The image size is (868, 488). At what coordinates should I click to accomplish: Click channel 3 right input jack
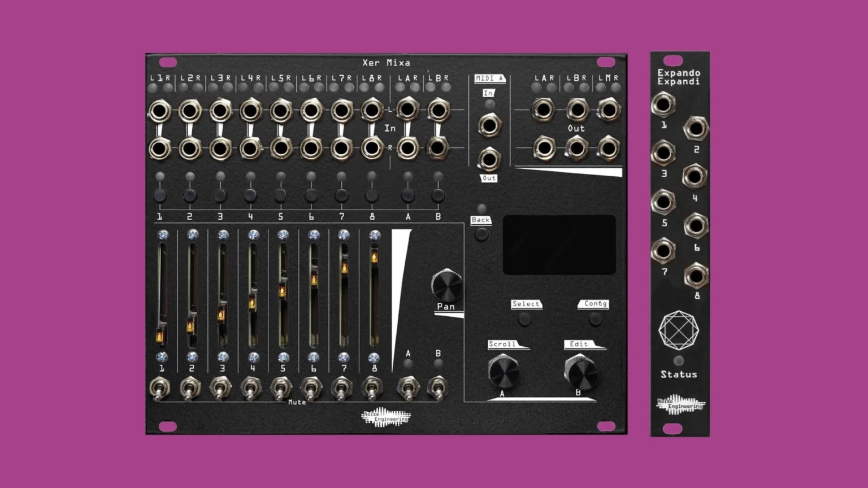(x=220, y=149)
